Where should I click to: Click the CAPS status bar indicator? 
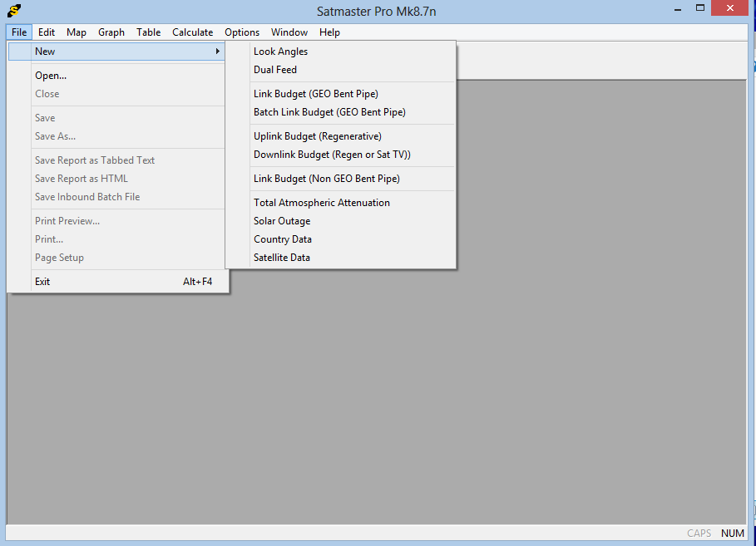(699, 533)
